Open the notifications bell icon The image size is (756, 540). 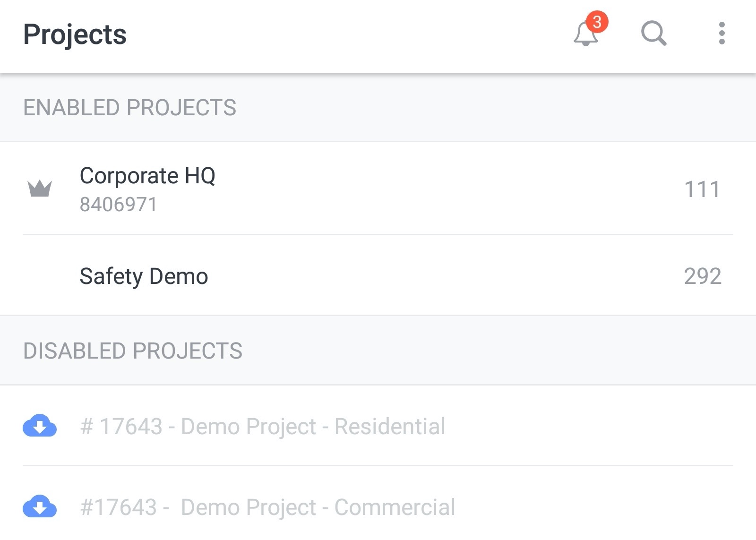[586, 34]
